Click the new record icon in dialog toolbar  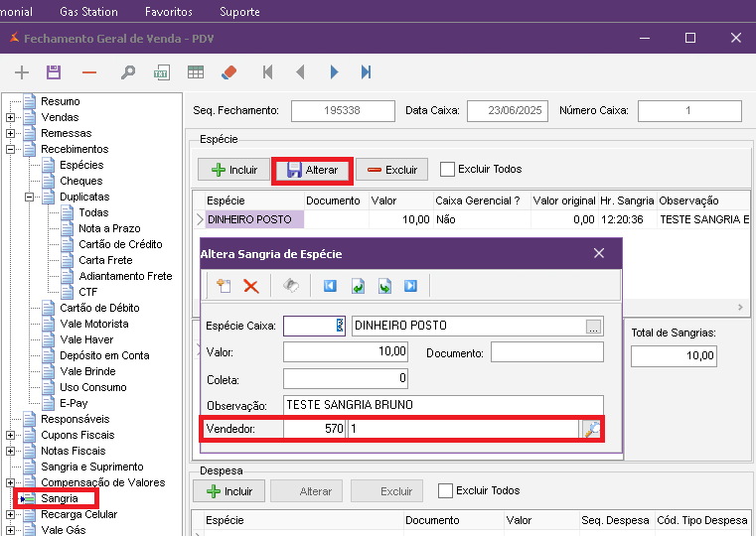click(x=224, y=286)
